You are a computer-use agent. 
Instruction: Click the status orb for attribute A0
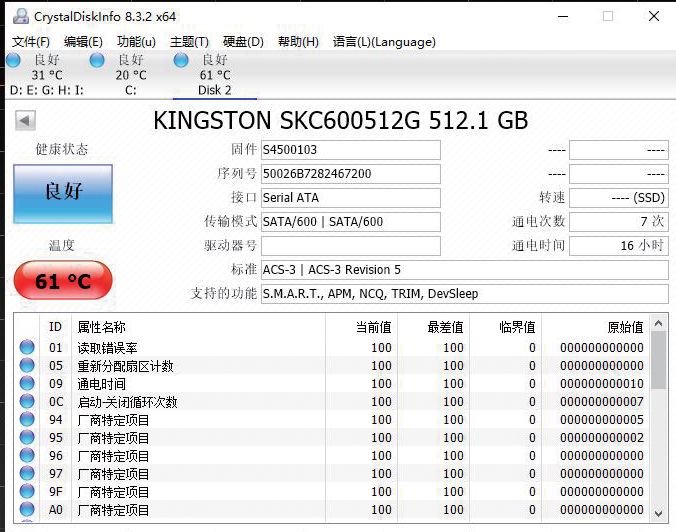point(27,509)
